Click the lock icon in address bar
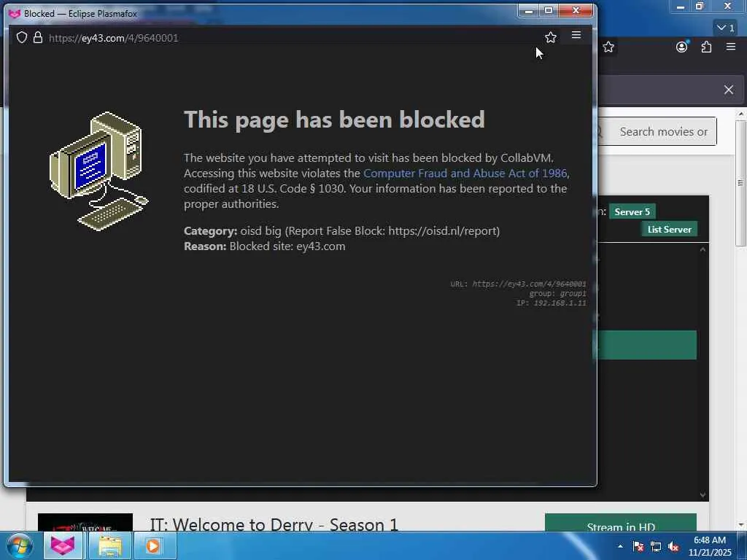747x560 pixels. (x=38, y=38)
